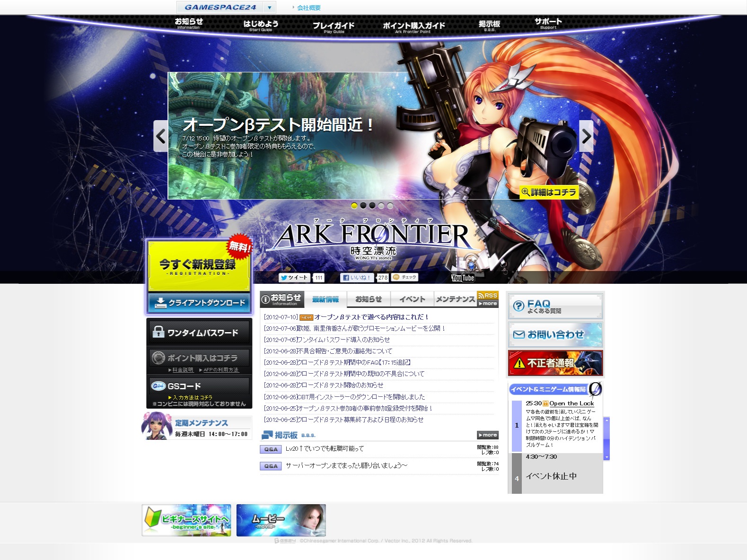The width and height of the screenshot is (747, 560).
Task: Open the RSS feed icon
Action: click(488, 295)
